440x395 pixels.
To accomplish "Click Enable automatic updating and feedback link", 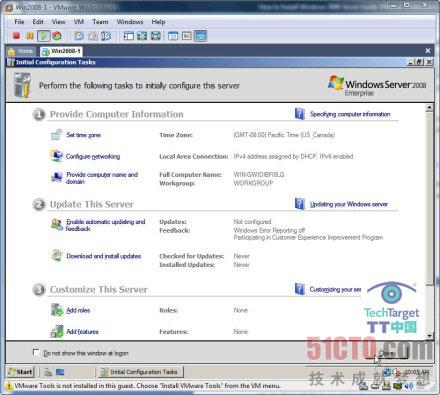I will (105, 225).
